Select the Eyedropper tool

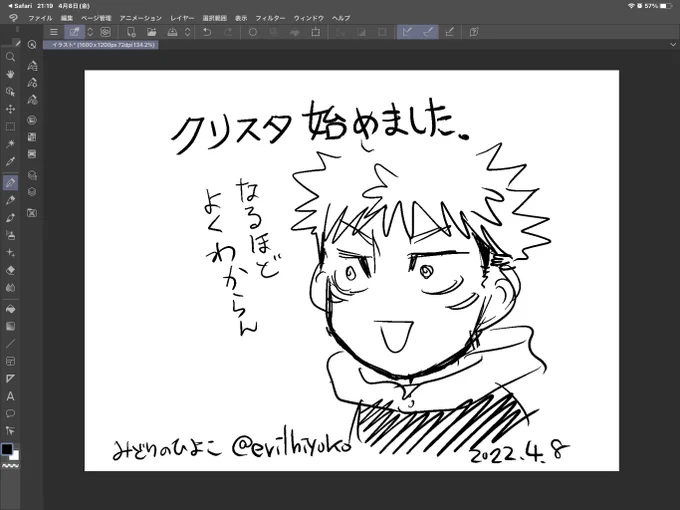(x=10, y=161)
